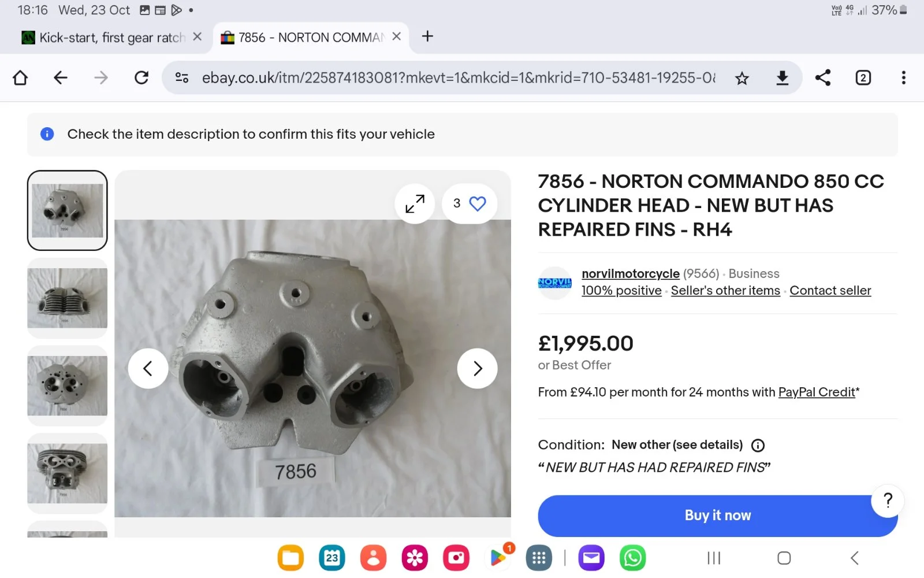The width and height of the screenshot is (924, 578).
Task: Open condition info details icon
Action: click(758, 445)
